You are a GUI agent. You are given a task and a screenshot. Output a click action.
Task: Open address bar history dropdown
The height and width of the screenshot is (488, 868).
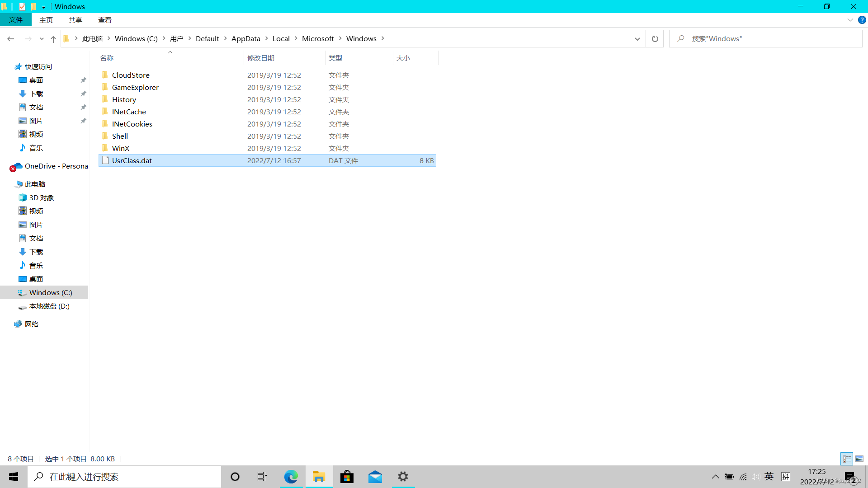click(637, 39)
